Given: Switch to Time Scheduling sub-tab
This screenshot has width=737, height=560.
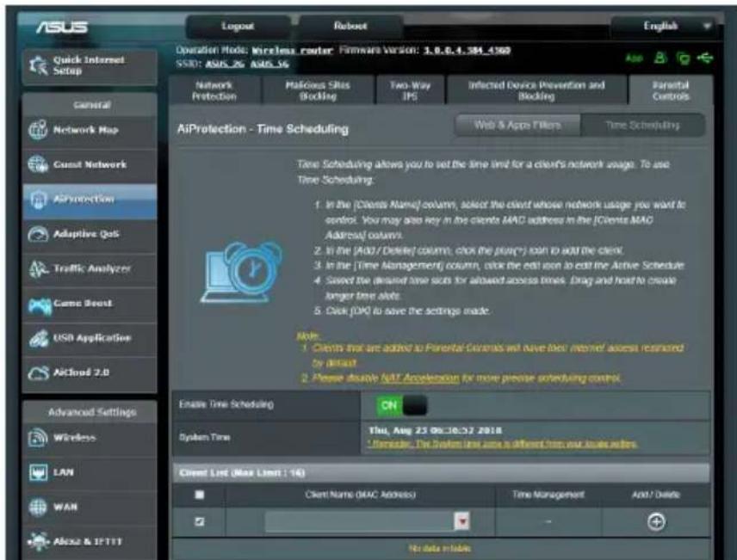Looking at the screenshot, I should [642, 125].
